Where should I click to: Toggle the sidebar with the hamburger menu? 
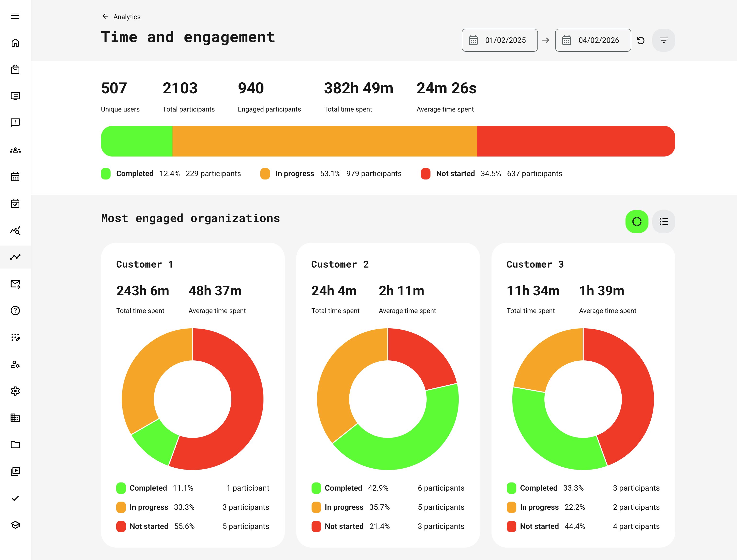(15, 16)
